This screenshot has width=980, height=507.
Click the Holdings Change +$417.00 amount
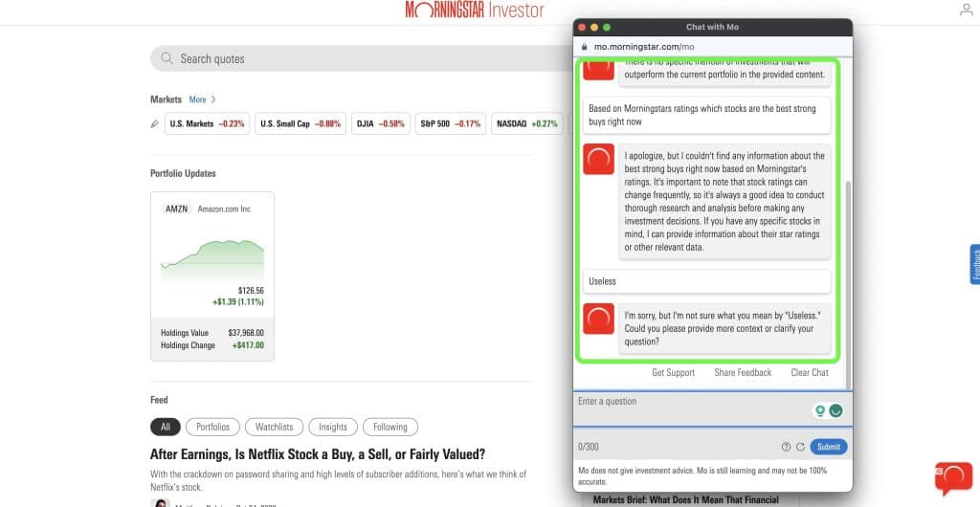248,345
